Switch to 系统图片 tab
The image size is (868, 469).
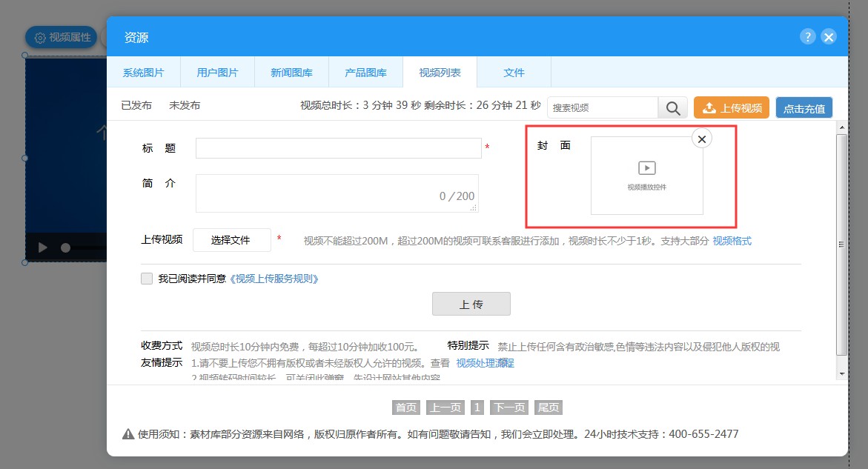click(143, 73)
